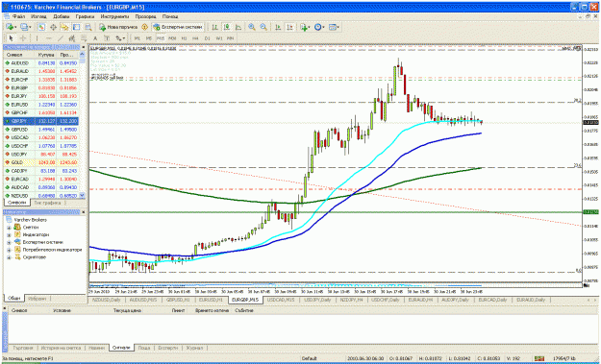Toggle the 'Експертни системи' button

(178, 27)
